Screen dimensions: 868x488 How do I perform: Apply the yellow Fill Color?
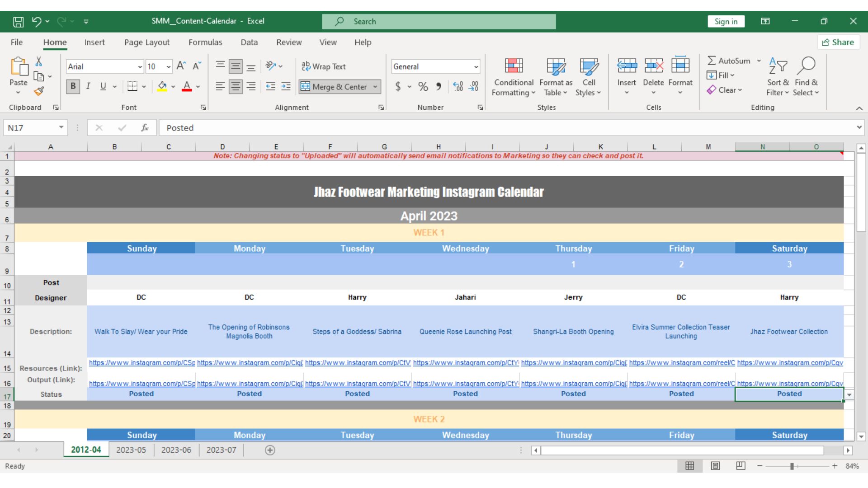162,86
